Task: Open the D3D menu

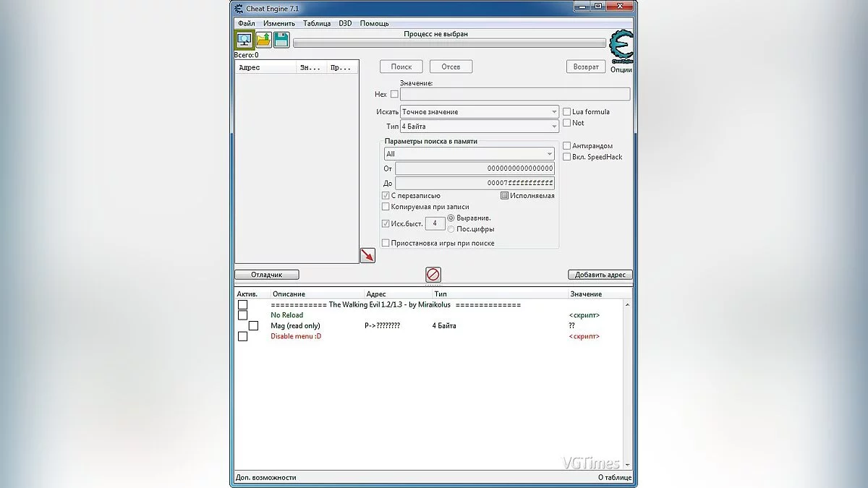Action: (345, 22)
